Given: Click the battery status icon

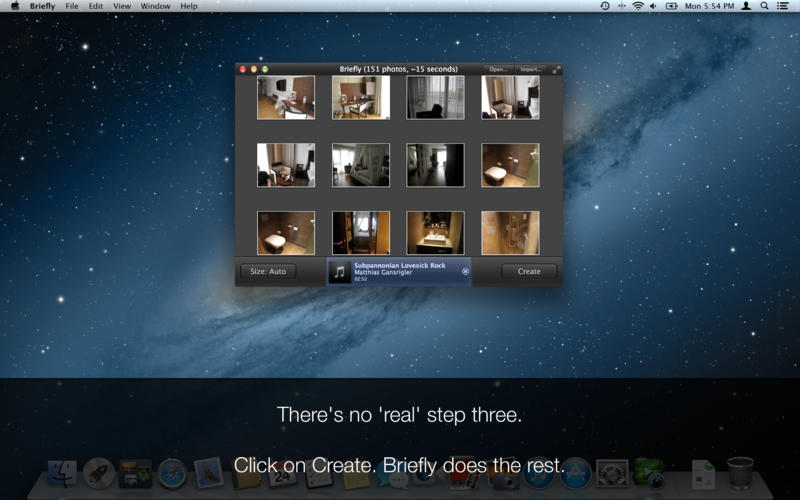Looking at the screenshot, I should (671, 6).
